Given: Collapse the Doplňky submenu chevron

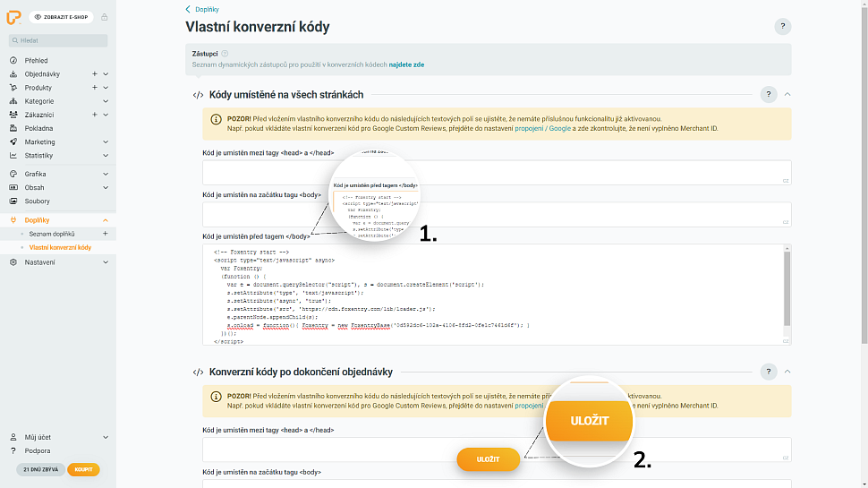Looking at the screenshot, I should click(106, 220).
